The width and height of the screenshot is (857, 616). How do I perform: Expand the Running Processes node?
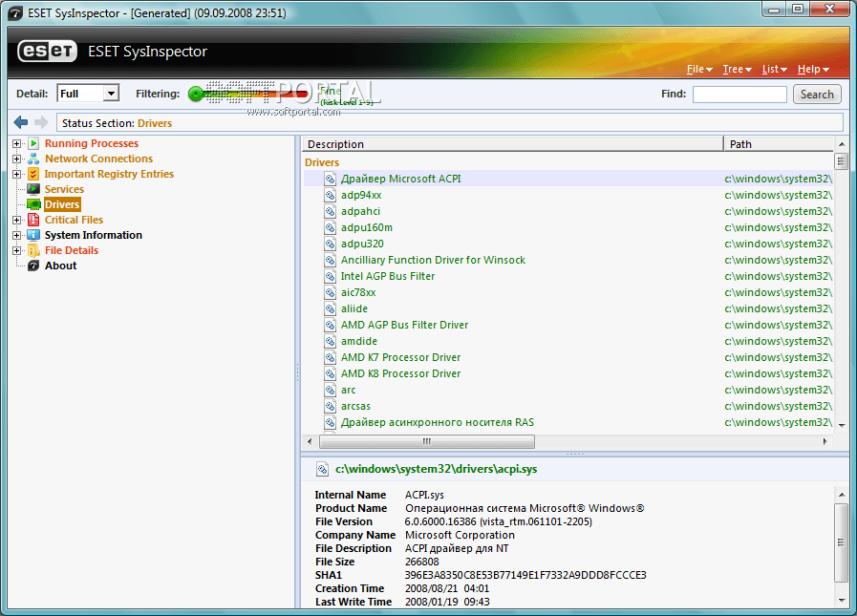coord(17,144)
